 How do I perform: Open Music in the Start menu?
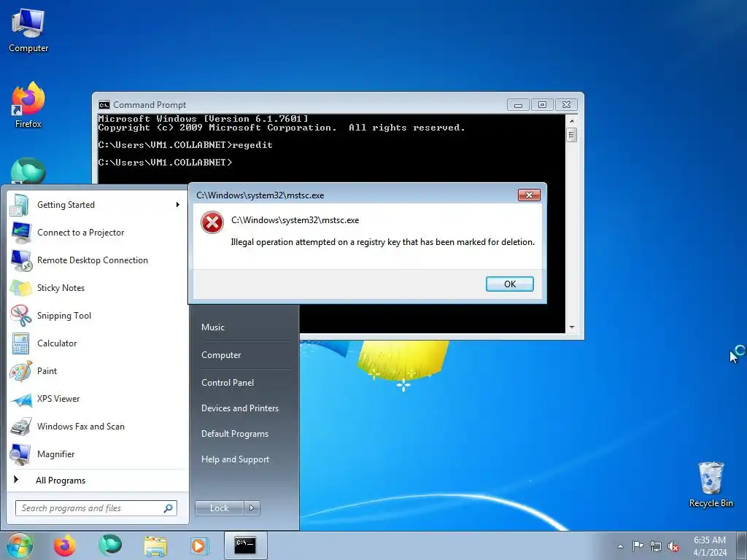click(x=244, y=327)
